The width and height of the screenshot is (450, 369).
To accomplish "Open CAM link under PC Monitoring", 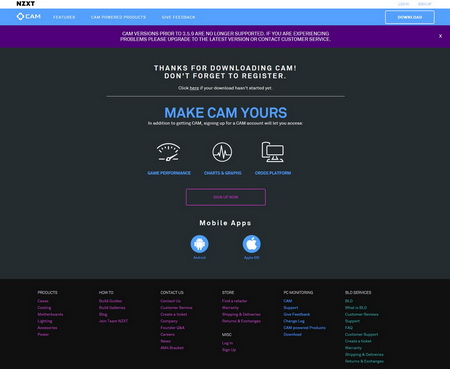I will (x=288, y=301).
